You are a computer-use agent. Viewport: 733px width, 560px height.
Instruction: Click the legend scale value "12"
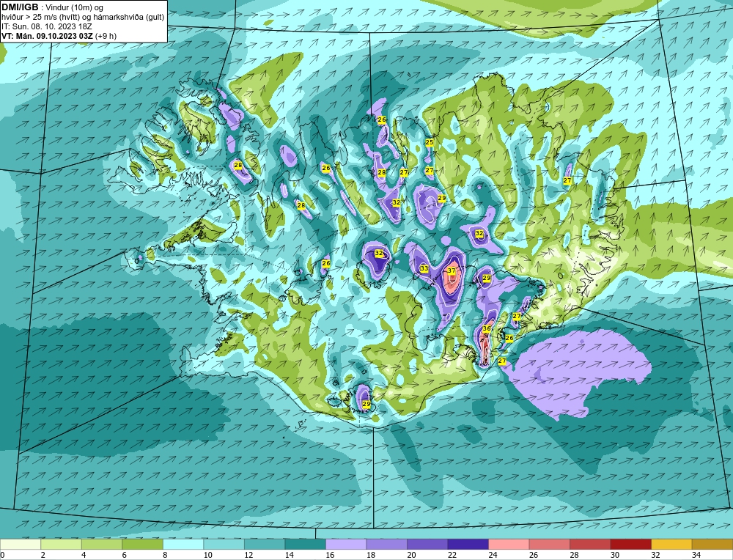[x=248, y=555]
